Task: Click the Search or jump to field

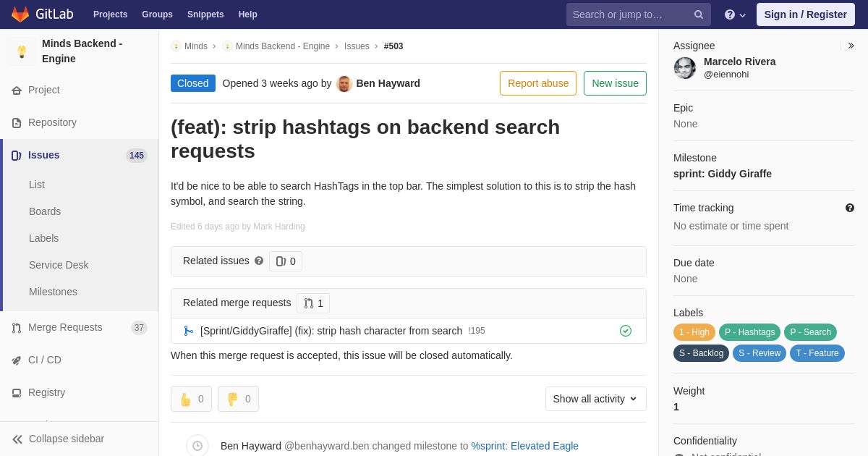Action: (x=639, y=14)
